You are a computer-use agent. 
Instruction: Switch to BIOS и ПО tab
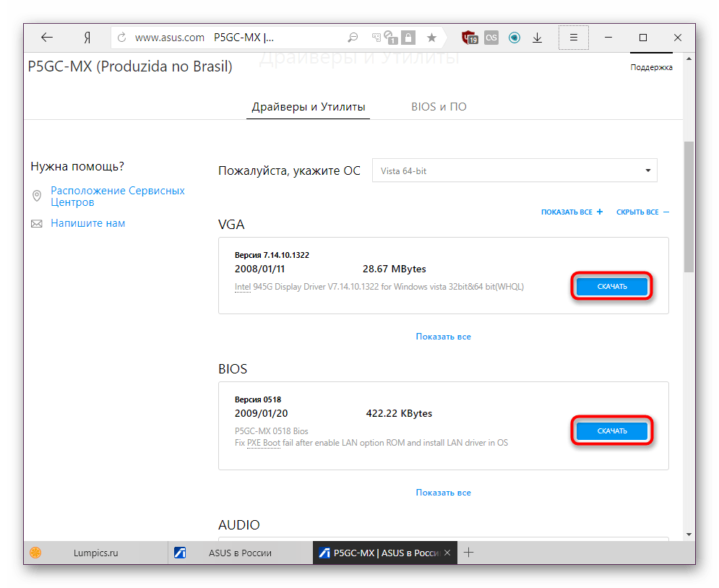pos(439,107)
